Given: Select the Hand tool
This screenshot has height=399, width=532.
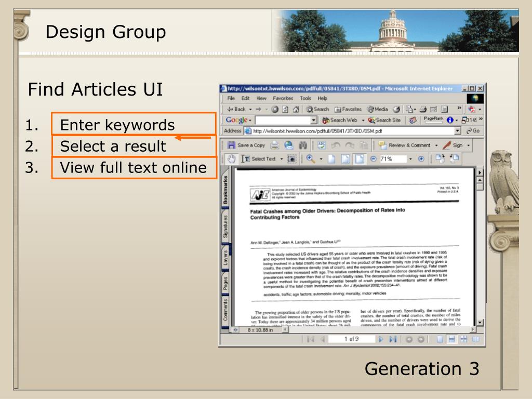Looking at the screenshot, I should coord(231,158).
